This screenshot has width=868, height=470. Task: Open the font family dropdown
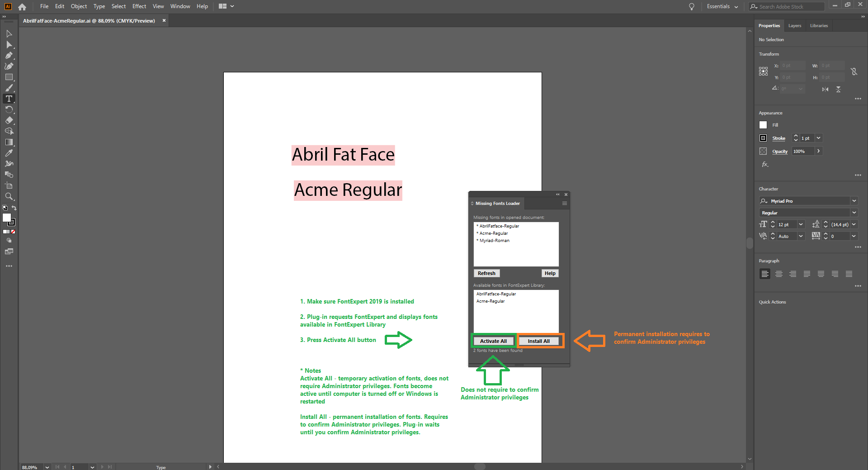point(854,201)
